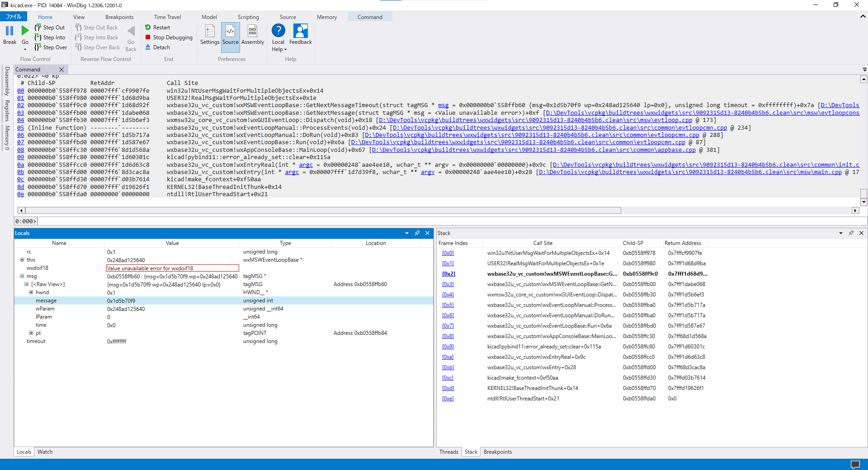Click Step Into Back
This screenshot has width=868, height=470.
96,38
